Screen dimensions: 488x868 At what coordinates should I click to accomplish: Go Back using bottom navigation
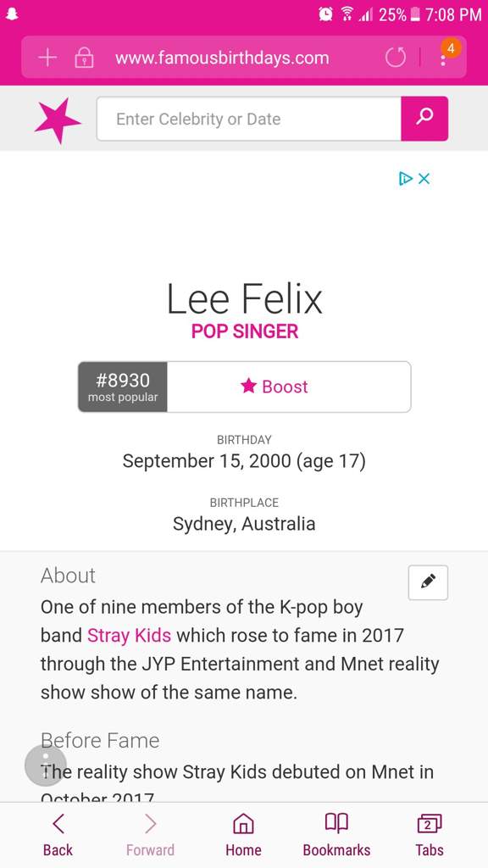point(58,835)
